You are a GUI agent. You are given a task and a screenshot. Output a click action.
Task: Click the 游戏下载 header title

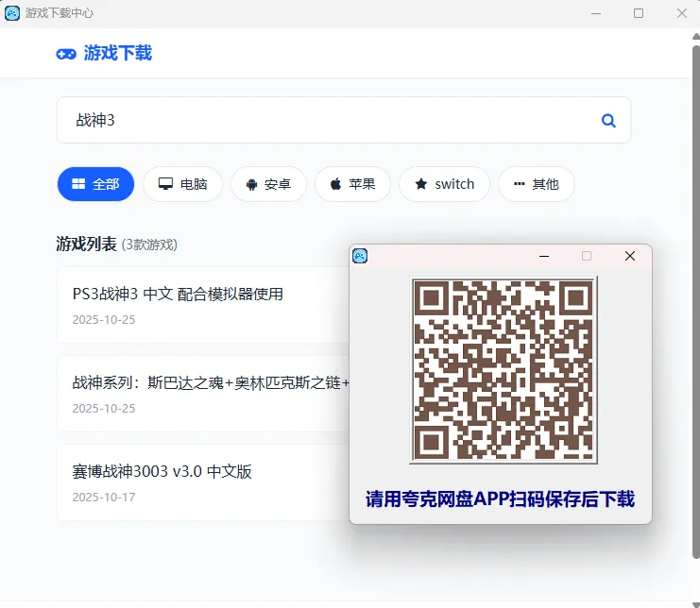(118, 53)
